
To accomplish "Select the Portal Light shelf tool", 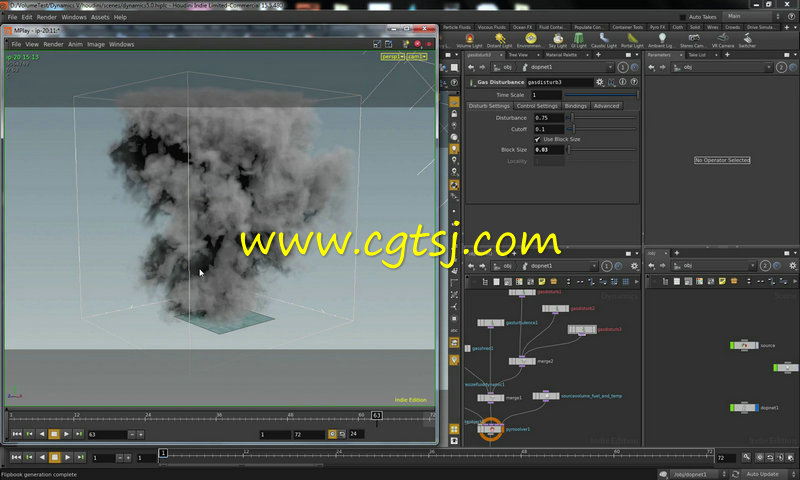I will click(632, 40).
